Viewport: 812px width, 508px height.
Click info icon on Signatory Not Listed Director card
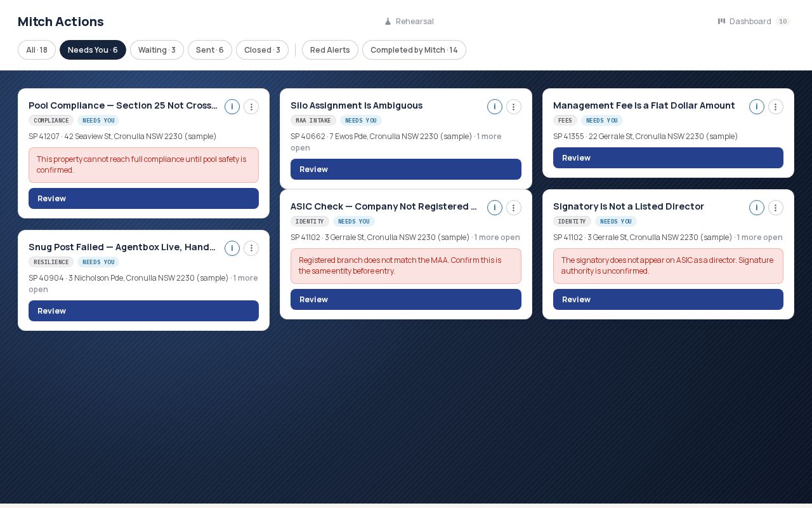pos(757,208)
